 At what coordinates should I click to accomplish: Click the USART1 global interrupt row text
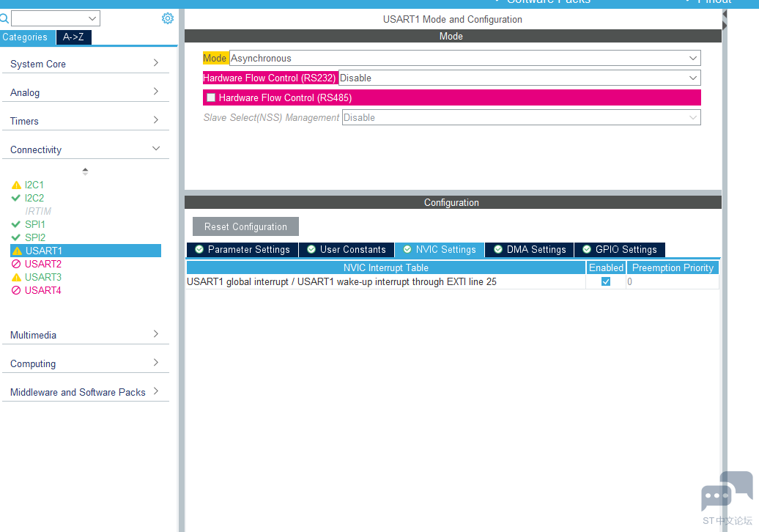341,281
